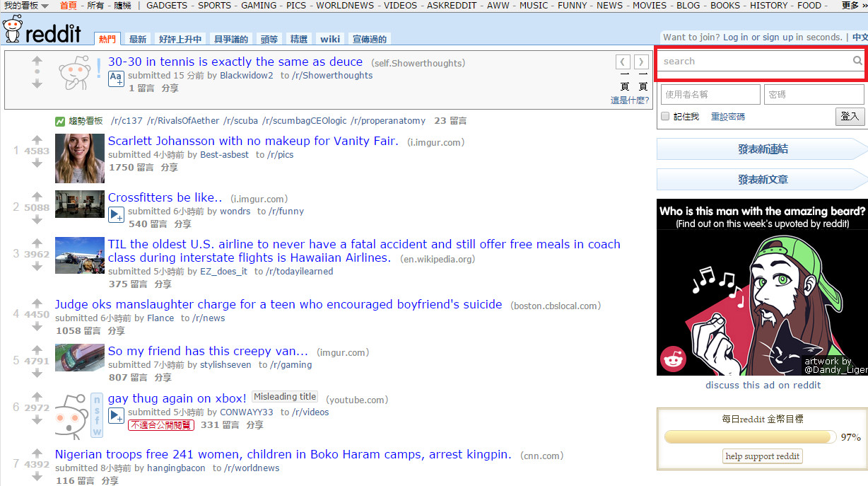Tick the remember me checkbox
Screen dimensions: 868x486
click(x=665, y=117)
